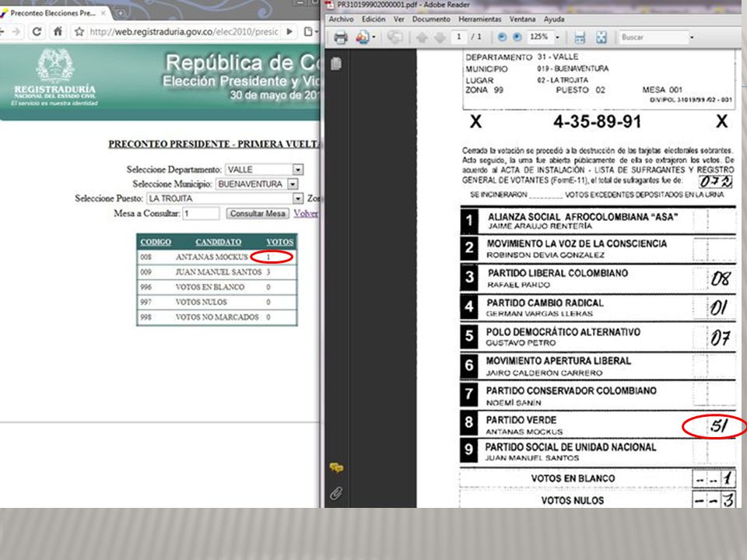Open the Edición menu

click(x=373, y=19)
